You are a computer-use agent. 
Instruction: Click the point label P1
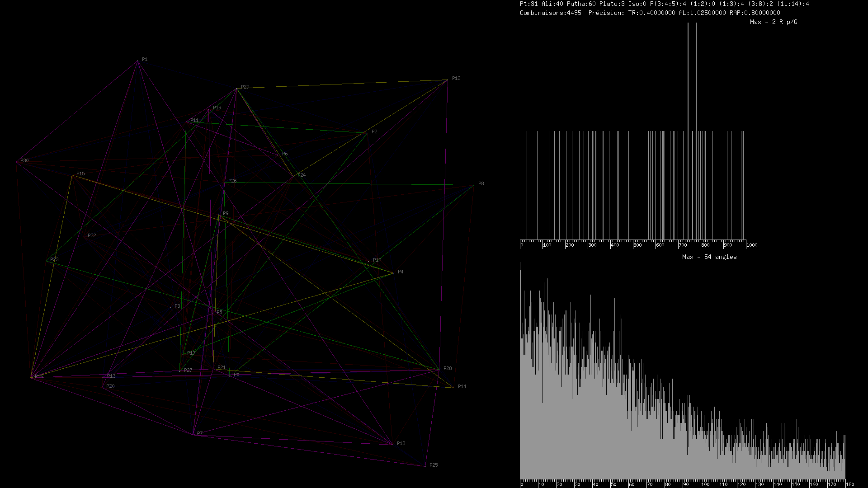[x=145, y=60]
